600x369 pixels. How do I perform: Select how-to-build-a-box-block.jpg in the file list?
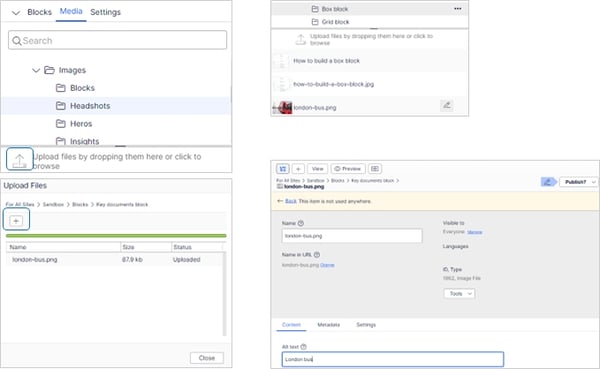click(334, 84)
